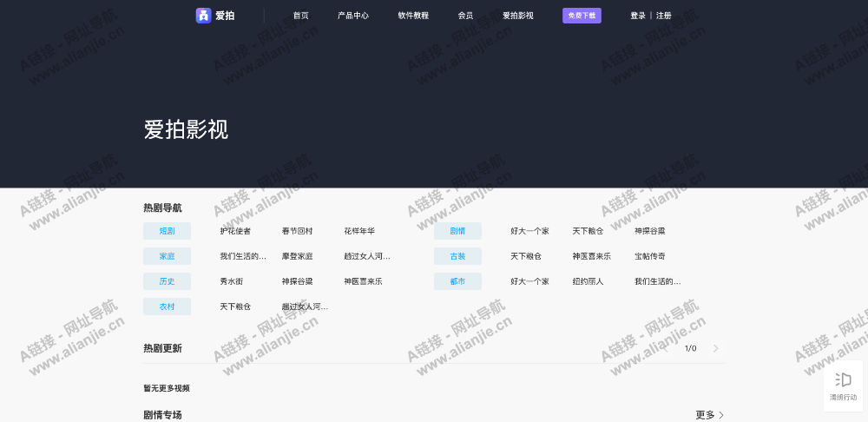Select the 短剧 category tag
The height and width of the screenshot is (422, 868).
click(168, 231)
